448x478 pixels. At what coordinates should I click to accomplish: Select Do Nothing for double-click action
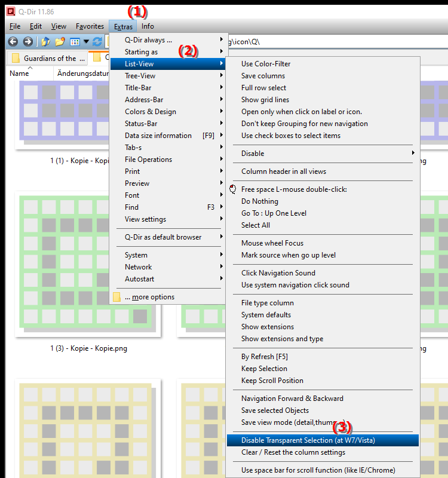(x=323, y=201)
